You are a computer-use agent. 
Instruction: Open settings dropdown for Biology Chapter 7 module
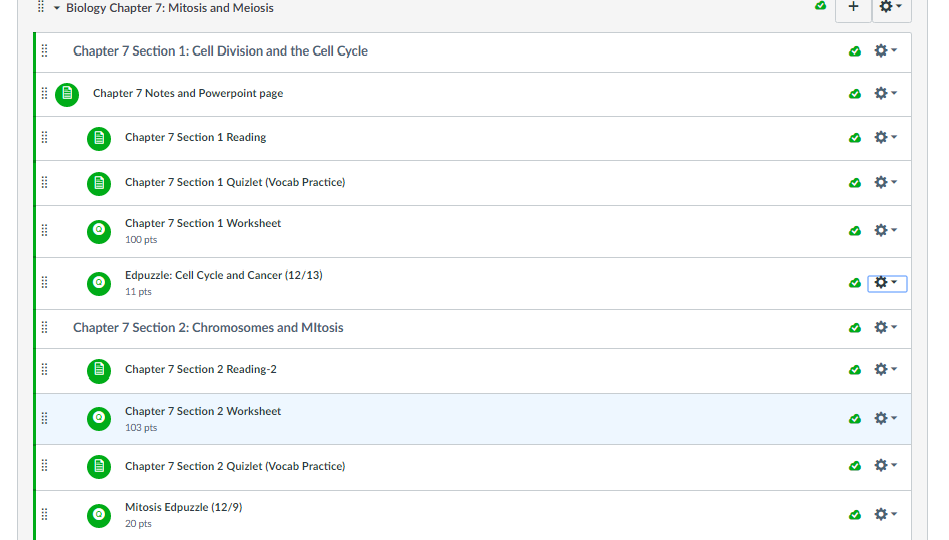click(889, 7)
